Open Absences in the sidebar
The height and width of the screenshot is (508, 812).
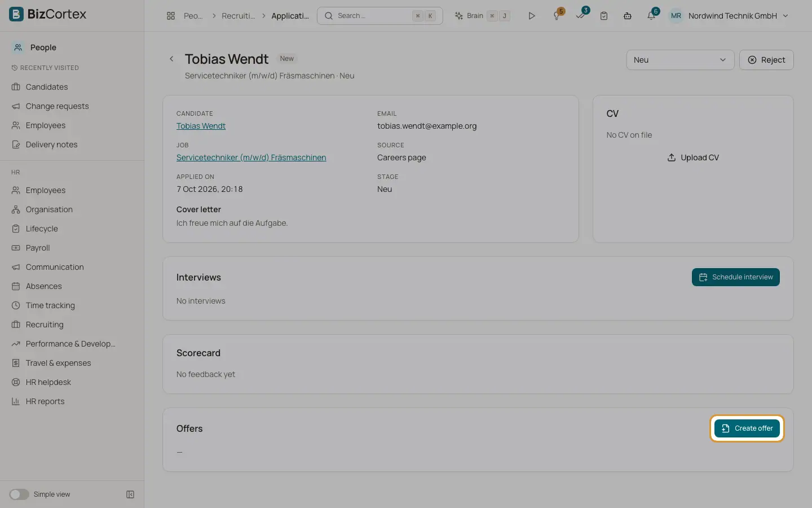click(x=72, y=286)
